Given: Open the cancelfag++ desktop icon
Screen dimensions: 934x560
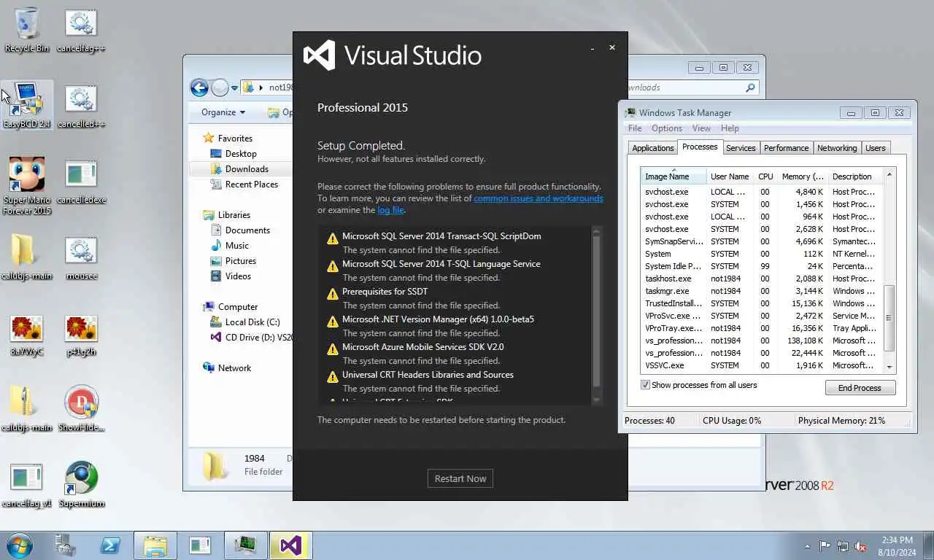Looking at the screenshot, I should (x=81, y=29).
